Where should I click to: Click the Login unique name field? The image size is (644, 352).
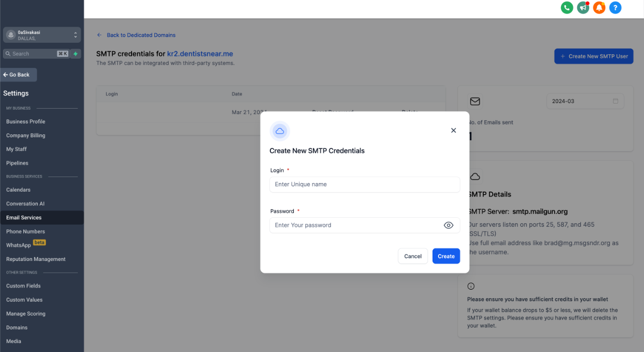coord(365,185)
